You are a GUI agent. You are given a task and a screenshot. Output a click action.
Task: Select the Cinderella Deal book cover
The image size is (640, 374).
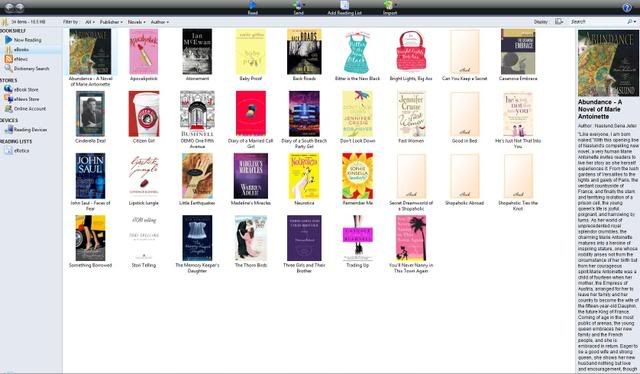point(90,114)
